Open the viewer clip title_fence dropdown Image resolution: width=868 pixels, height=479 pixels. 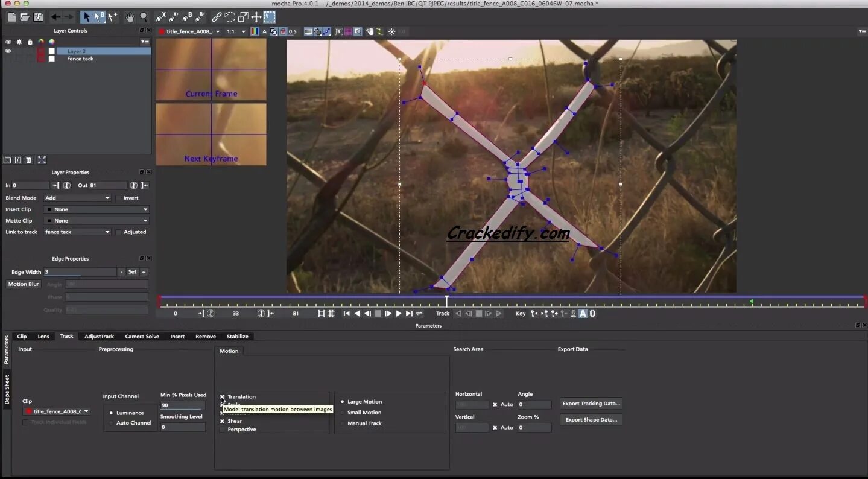coord(189,31)
